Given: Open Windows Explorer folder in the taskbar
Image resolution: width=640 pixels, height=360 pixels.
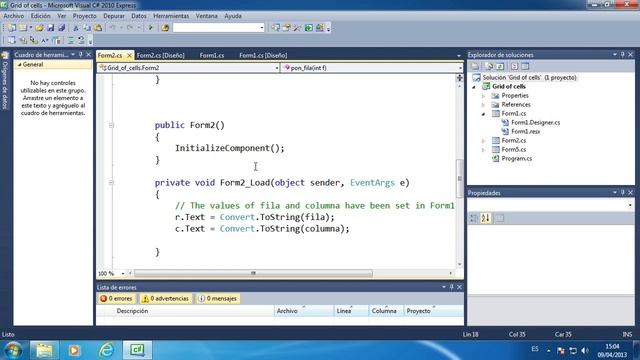Looking at the screenshot, I should pos(44,350).
